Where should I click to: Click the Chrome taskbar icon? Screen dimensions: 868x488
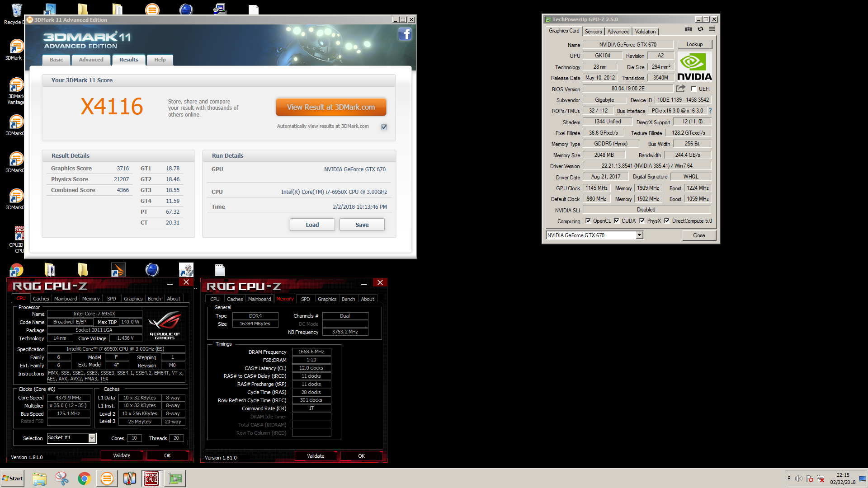click(x=84, y=479)
